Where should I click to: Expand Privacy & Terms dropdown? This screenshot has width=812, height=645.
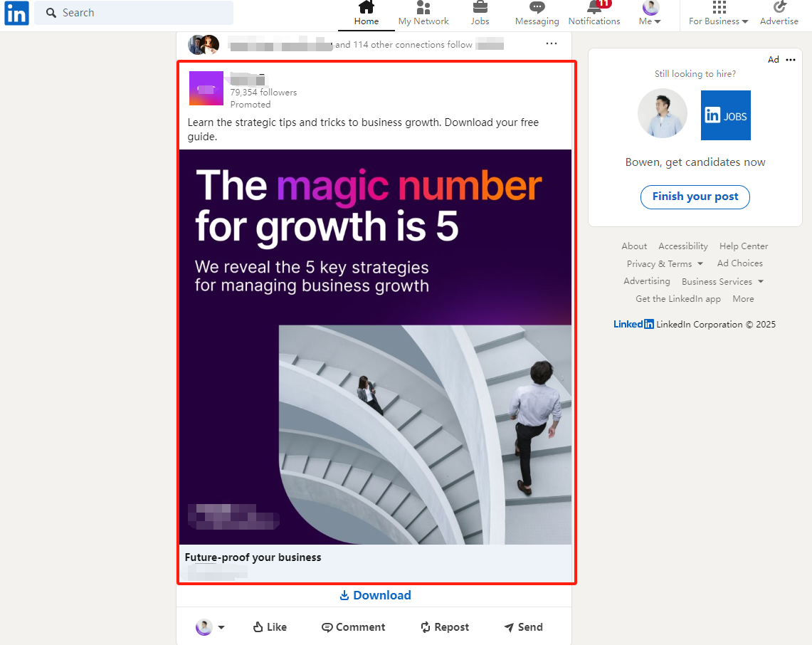click(x=665, y=263)
